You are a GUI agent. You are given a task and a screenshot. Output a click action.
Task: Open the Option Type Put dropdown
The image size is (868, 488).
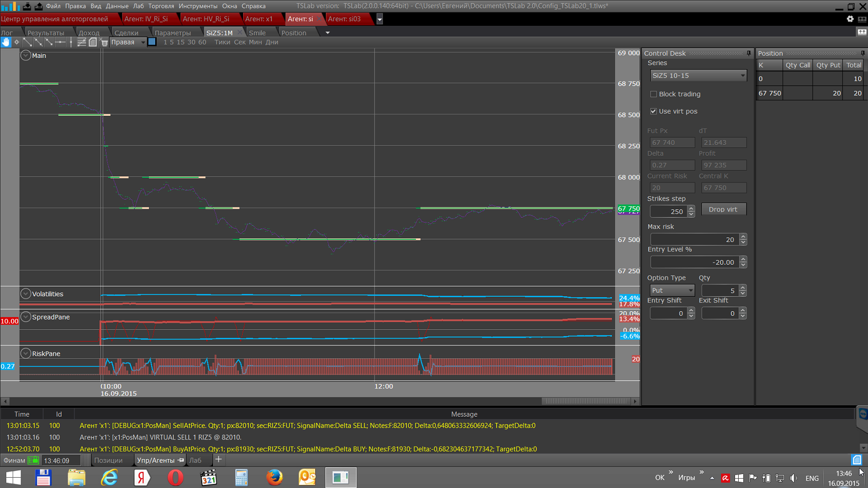point(671,291)
